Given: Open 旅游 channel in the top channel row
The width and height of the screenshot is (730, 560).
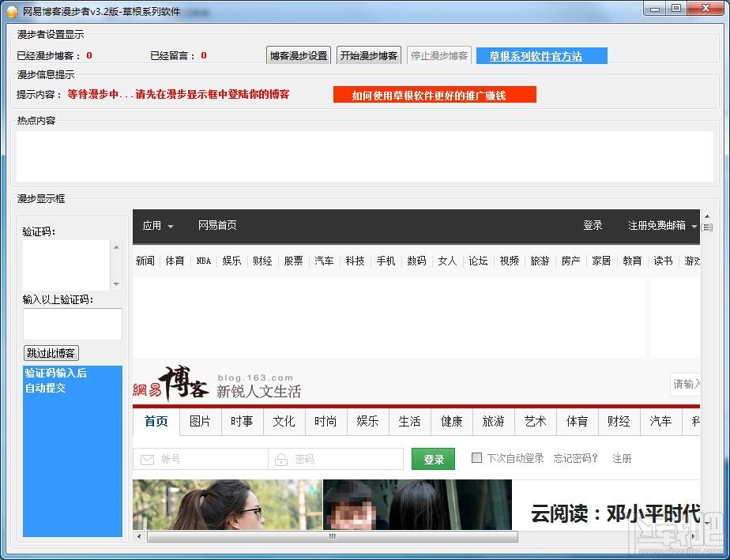Looking at the screenshot, I should tap(540, 261).
